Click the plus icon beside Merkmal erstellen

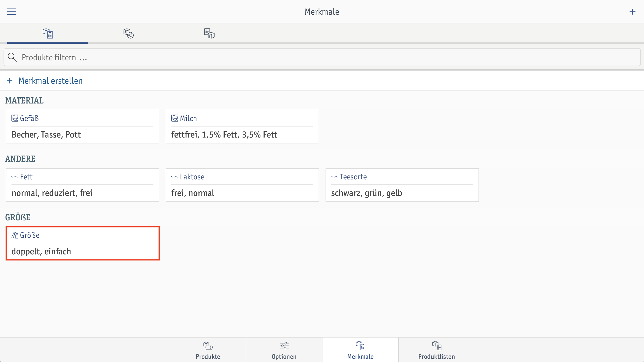click(x=9, y=81)
